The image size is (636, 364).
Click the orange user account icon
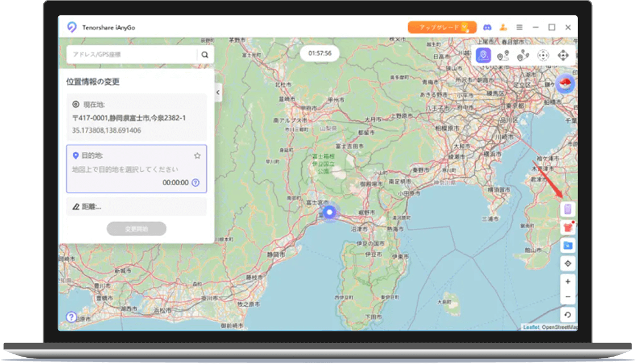(x=503, y=27)
